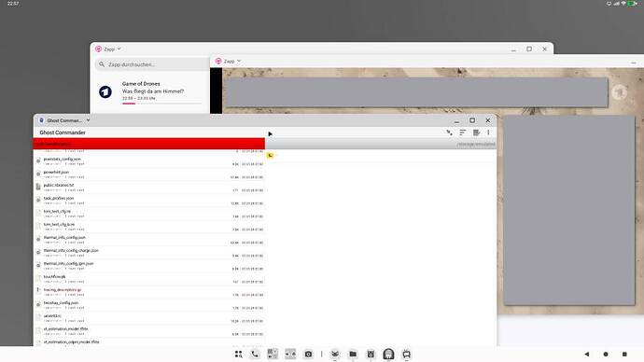
Task: Open the Camera app in taskbar
Action: coord(308,355)
